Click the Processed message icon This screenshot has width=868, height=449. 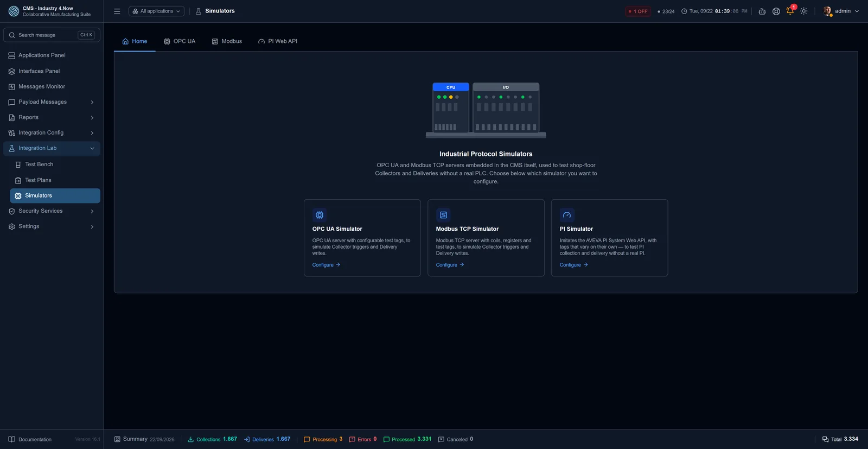click(x=386, y=439)
